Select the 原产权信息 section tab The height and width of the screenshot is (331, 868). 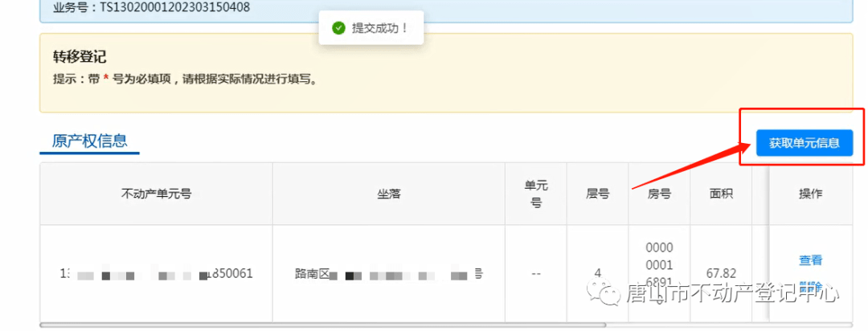point(89,141)
